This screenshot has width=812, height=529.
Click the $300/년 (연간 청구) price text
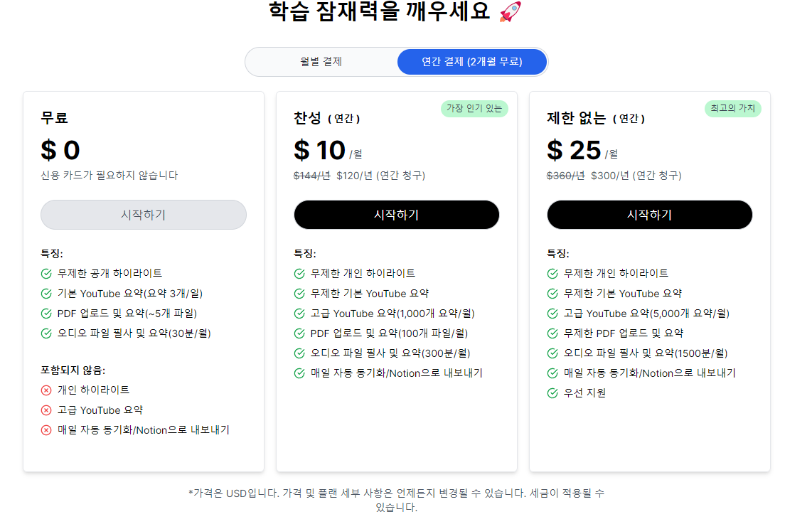636,176
